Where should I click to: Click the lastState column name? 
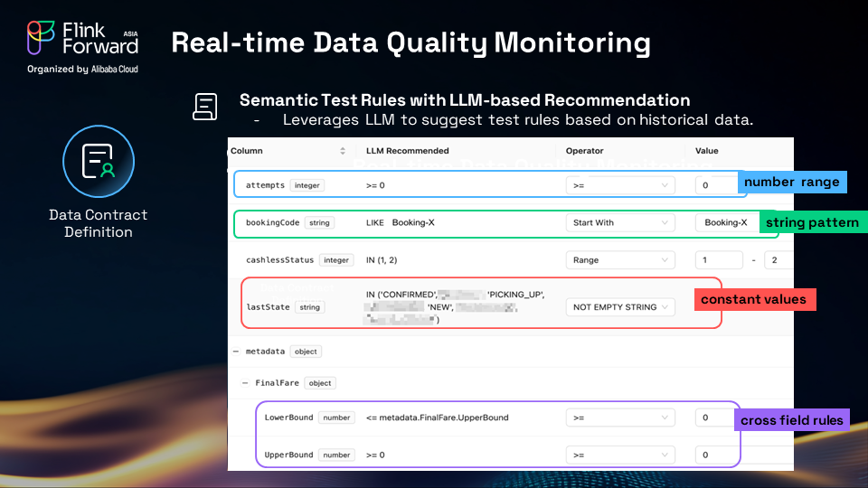tap(268, 307)
